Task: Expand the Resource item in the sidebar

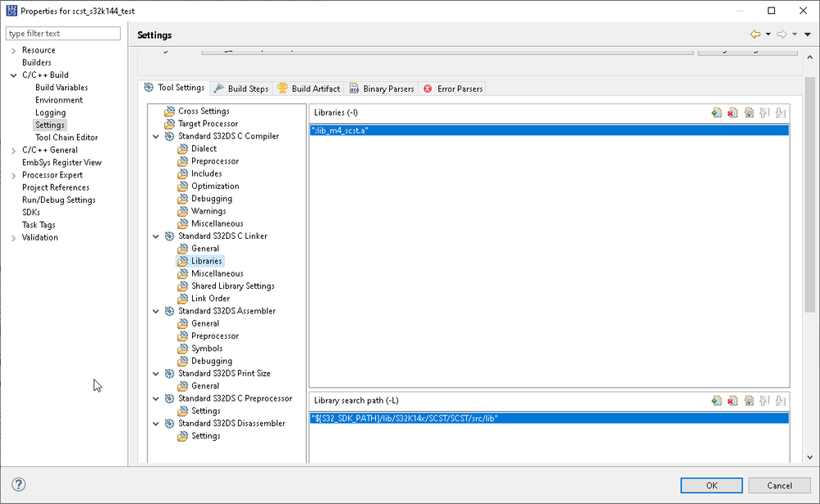Action: [15, 49]
